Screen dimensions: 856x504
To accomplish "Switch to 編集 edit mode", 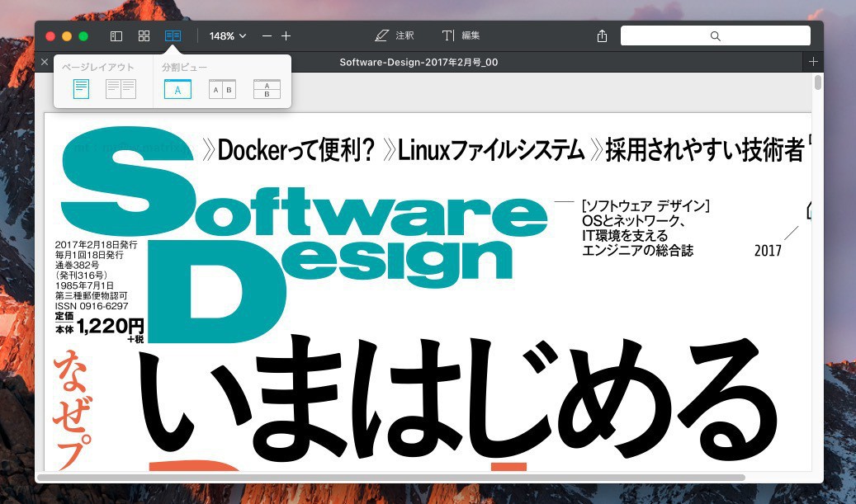I will [461, 36].
